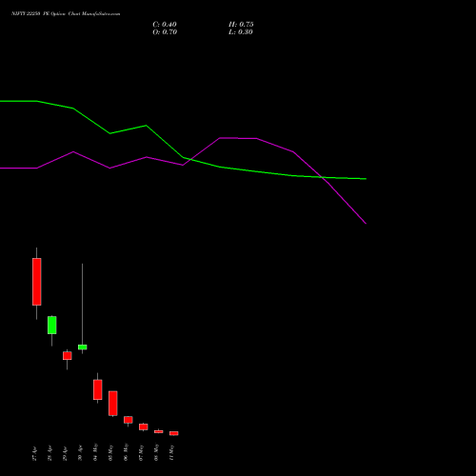The image size is (476, 476).
Task: Click the low value "L: 0.30"
Action: [241, 32]
